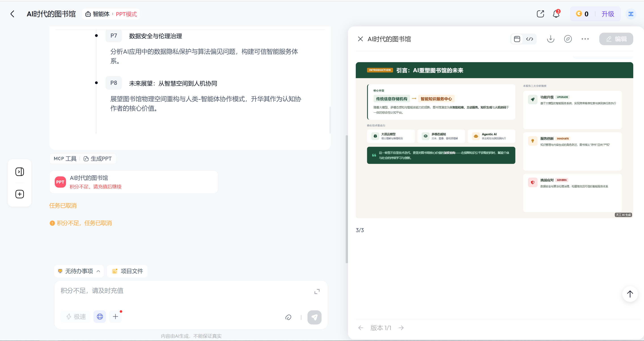Click the P7 outline badge

pyautogui.click(x=114, y=36)
